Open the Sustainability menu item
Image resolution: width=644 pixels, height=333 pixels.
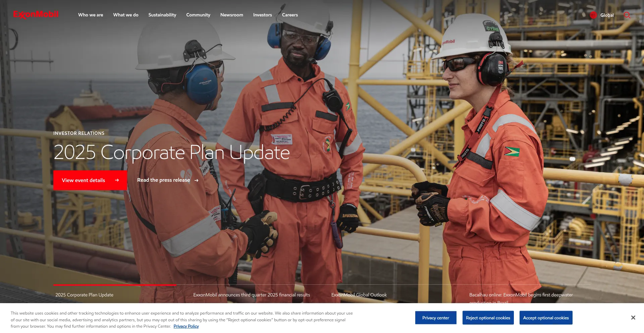(162, 15)
